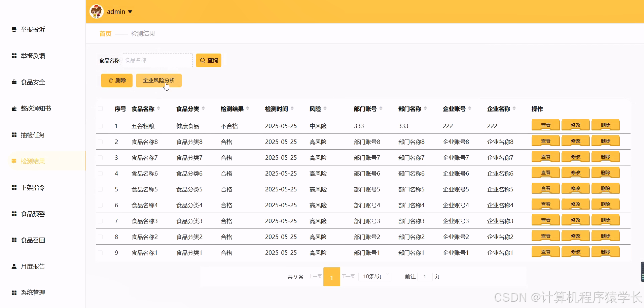Select the 食品预警 sidebar icon
Screen dimensions: 644x308
[x=13, y=213]
